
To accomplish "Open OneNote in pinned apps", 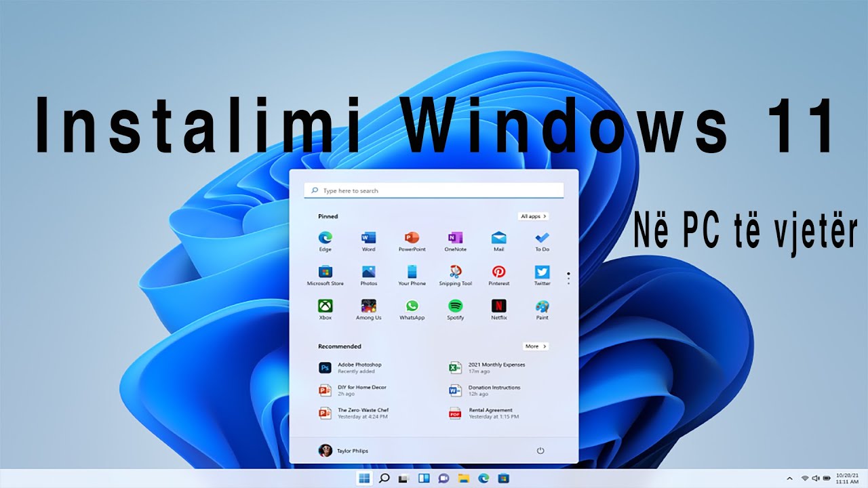I will [x=455, y=241].
